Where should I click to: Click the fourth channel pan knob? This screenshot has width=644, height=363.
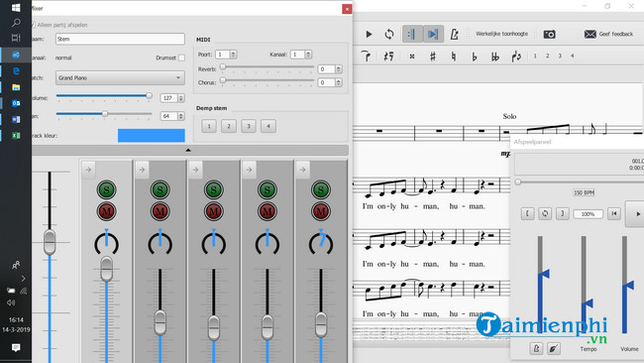pos(268,242)
